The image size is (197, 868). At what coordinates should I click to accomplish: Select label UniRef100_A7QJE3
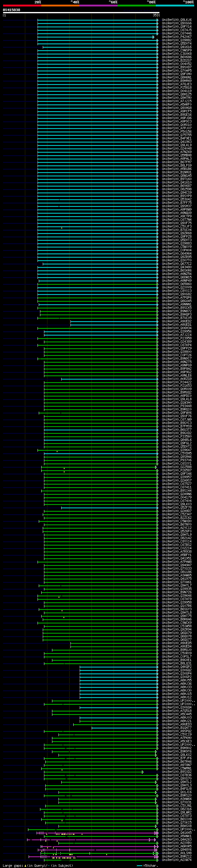click(177, 84)
